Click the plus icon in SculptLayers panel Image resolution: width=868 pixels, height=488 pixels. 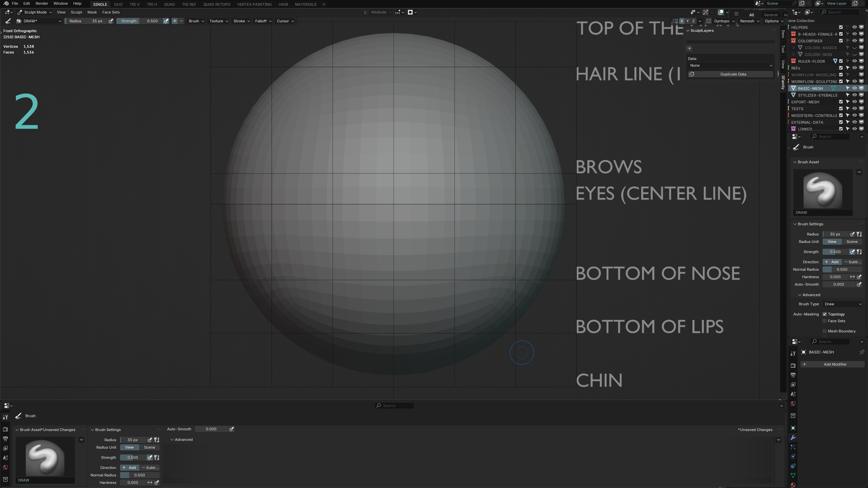coord(689,48)
